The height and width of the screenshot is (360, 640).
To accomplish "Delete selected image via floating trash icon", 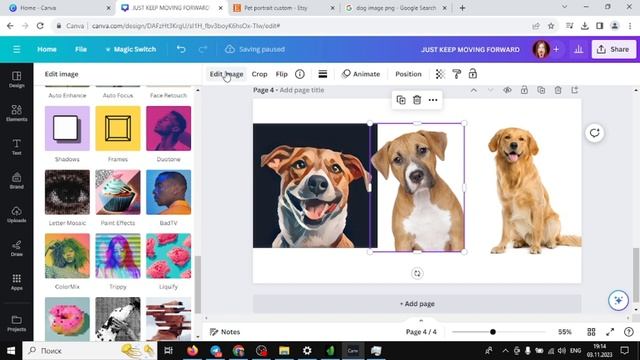I will tap(417, 100).
